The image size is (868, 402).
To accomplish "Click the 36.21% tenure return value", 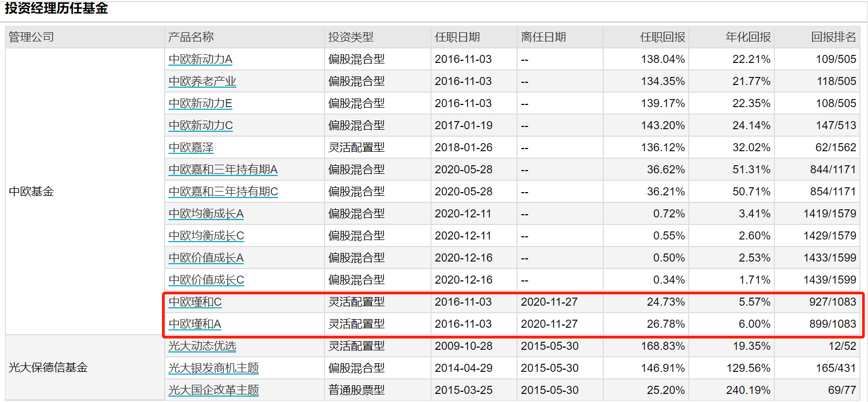I will point(666,192).
